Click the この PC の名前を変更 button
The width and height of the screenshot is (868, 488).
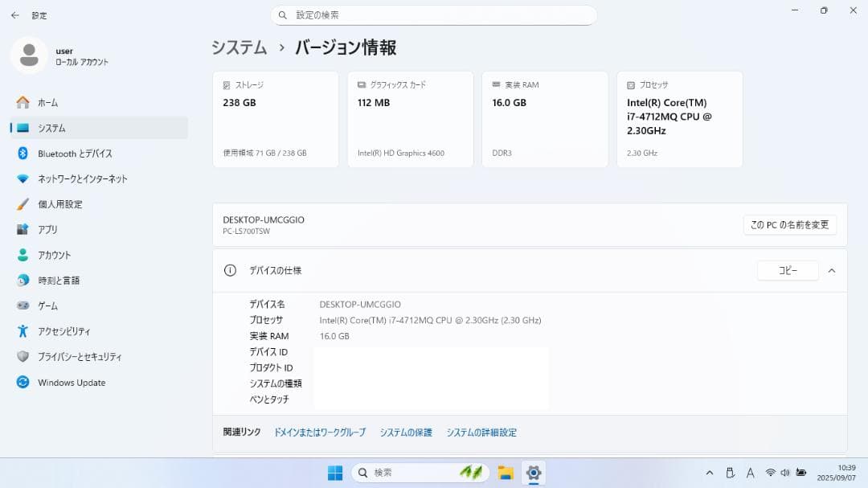[791, 224]
